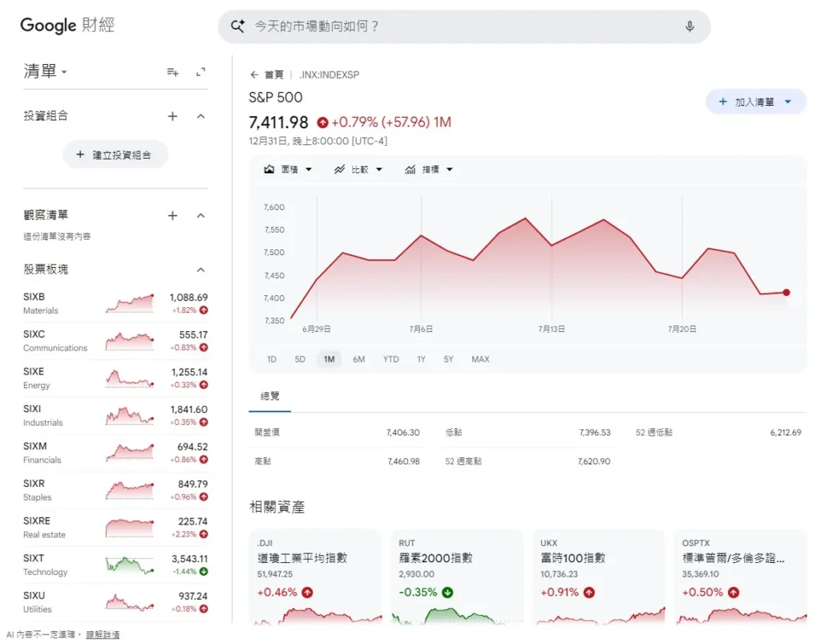Image resolution: width=821 pixels, height=644 pixels.
Task: Go back using the arrow next to 首頁
Action: (x=254, y=75)
